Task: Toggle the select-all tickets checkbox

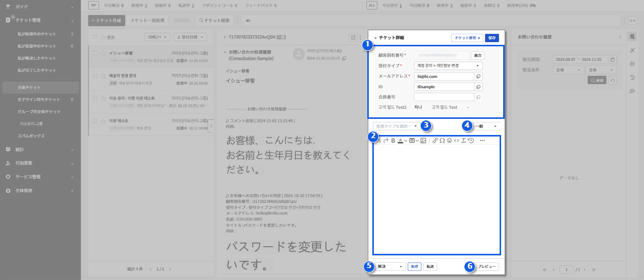Action: (95, 37)
